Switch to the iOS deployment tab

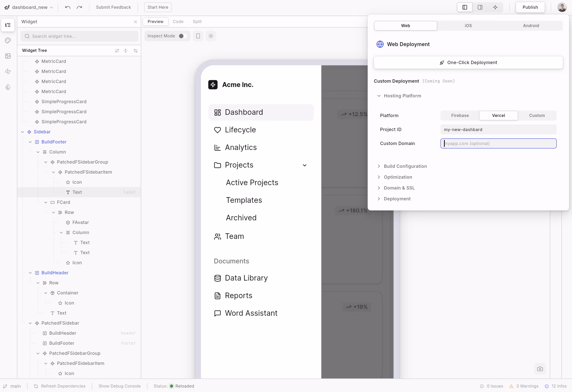pos(468,26)
